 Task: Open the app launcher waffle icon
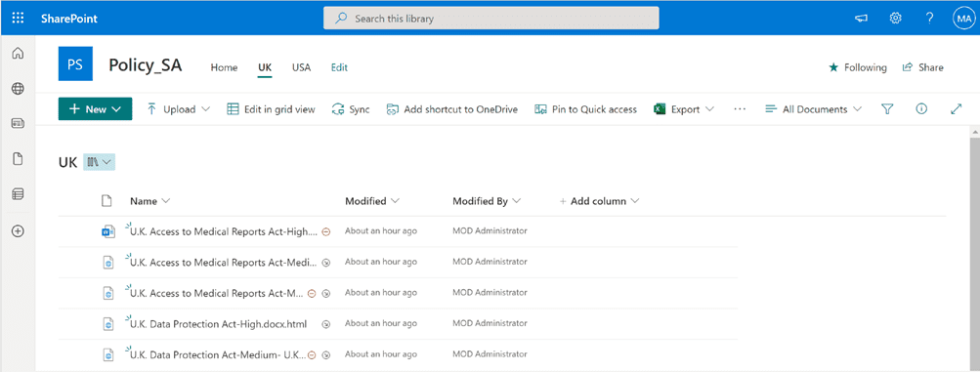coord(19,19)
